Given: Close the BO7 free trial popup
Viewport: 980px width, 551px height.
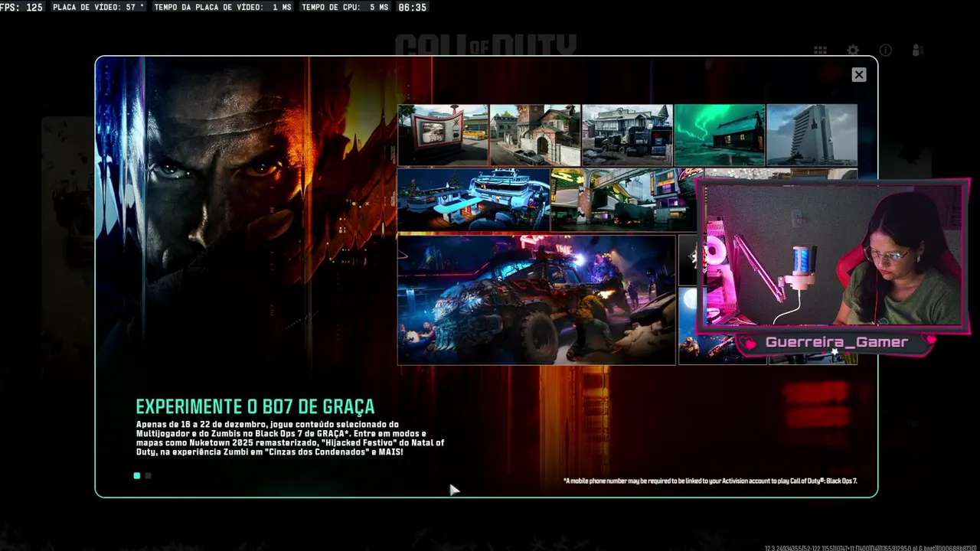Looking at the screenshot, I should 859,74.
